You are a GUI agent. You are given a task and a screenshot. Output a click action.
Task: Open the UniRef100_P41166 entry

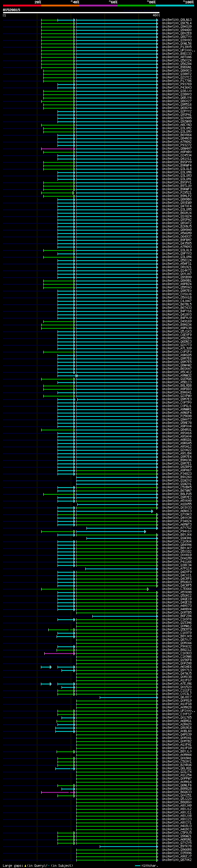pyautogui.click(x=176, y=561)
